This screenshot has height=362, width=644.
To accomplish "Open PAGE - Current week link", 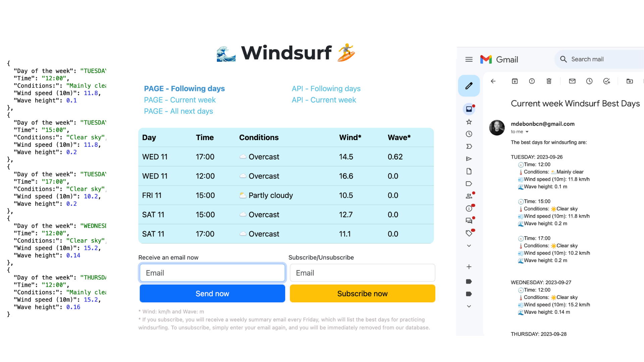I will [180, 100].
